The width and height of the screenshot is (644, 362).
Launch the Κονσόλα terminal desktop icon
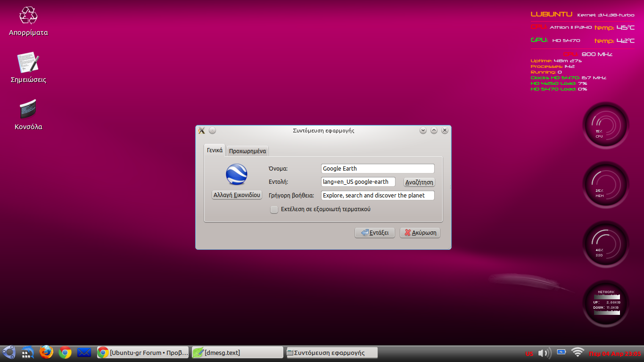[x=28, y=109]
